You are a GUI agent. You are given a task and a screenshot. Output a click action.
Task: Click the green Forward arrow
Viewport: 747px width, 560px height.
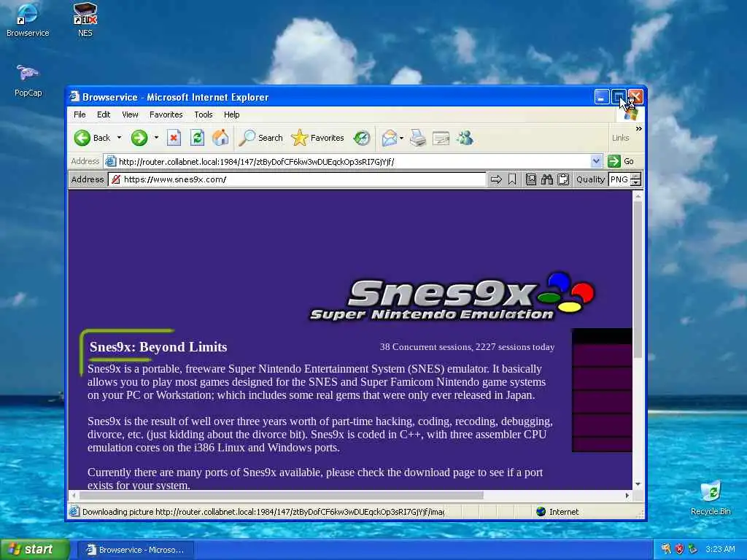click(139, 138)
